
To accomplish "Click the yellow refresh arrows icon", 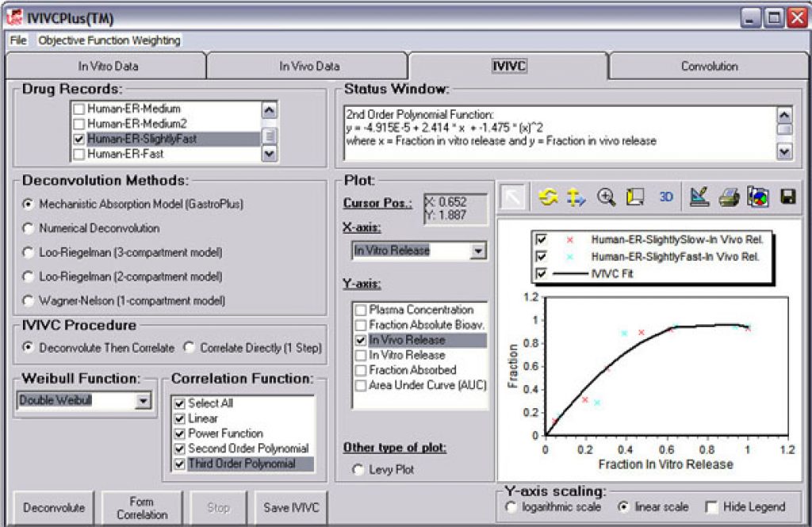I will tap(549, 197).
